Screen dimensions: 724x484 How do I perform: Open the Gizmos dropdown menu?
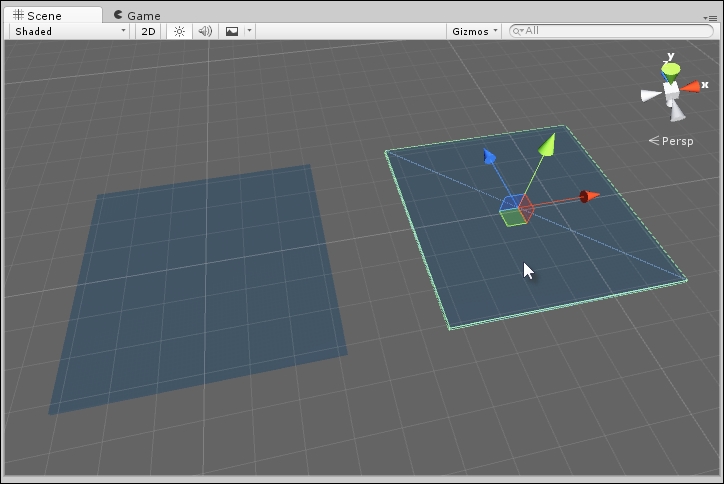474,31
